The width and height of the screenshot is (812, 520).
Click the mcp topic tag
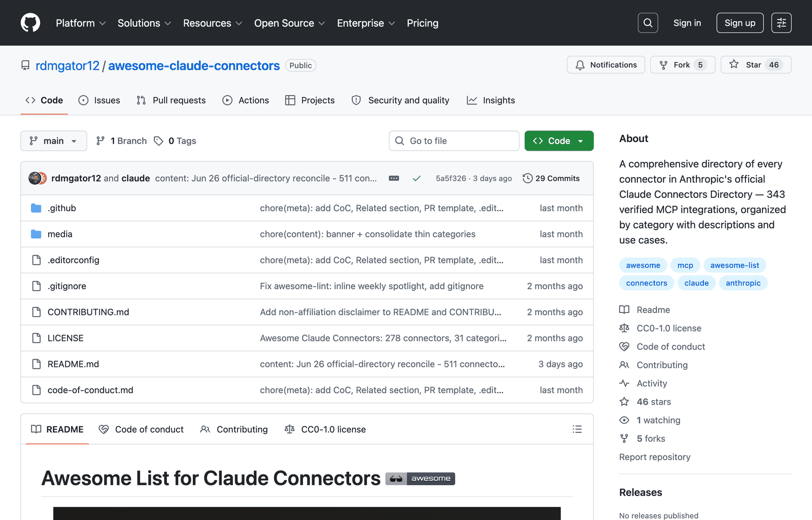(685, 265)
